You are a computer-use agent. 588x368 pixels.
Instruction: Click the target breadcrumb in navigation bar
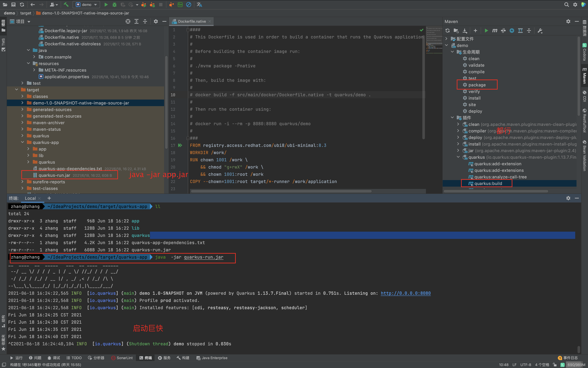coord(26,13)
